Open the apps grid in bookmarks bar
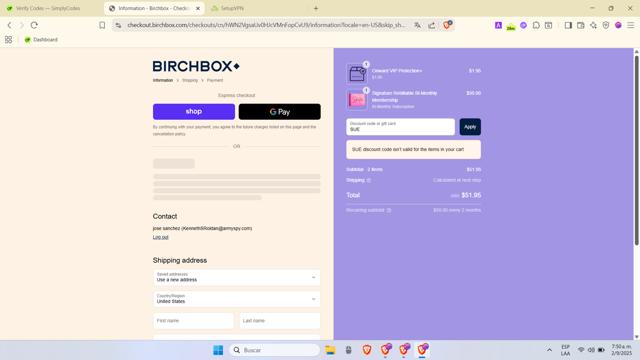This screenshot has width=640, height=360. click(x=8, y=40)
